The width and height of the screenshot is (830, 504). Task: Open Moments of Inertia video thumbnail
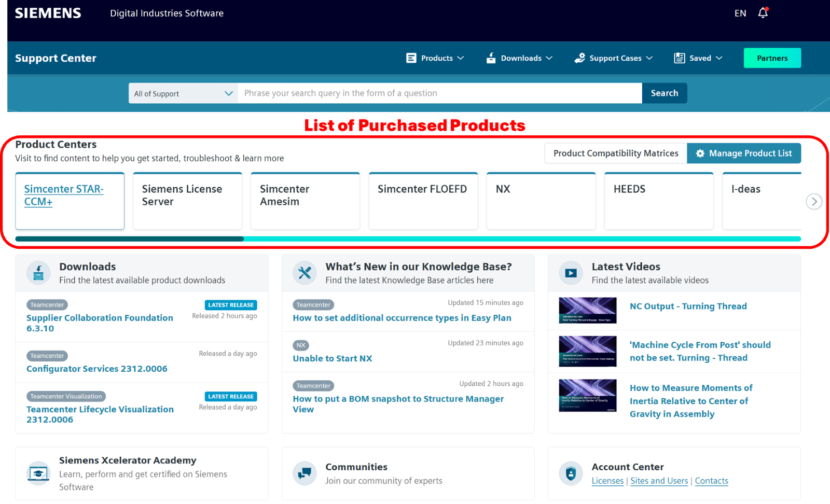pos(588,396)
